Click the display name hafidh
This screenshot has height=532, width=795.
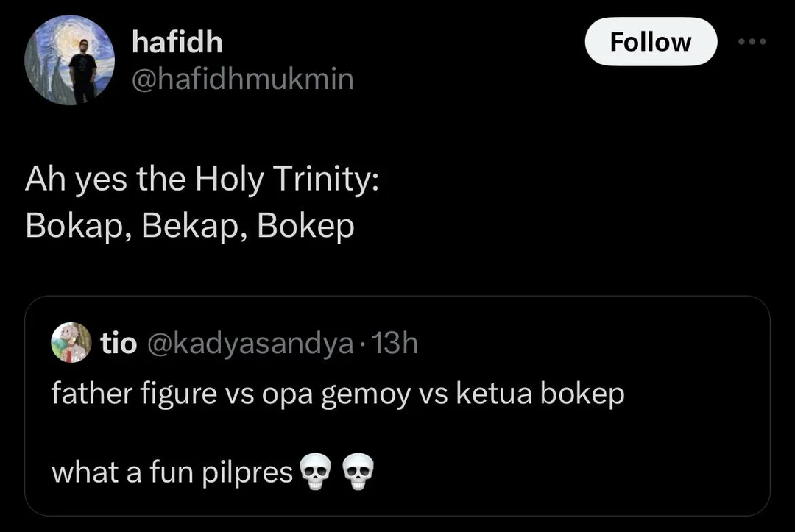(x=177, y=42)
